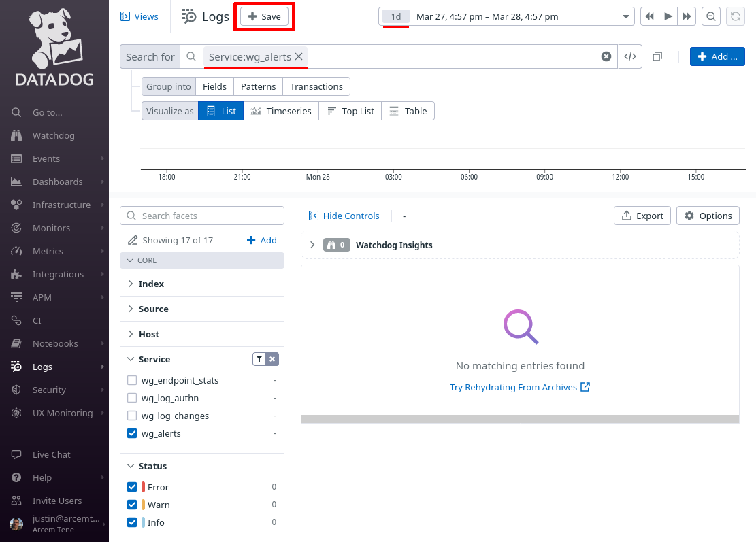This screenshot has width=756, height=542.
Task: Click the copy query windows icon
Action: 657,56
